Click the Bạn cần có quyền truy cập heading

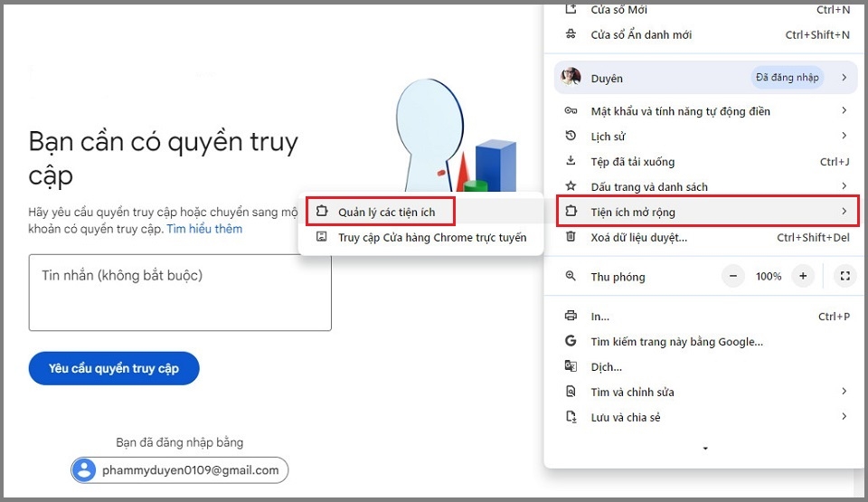pos(164,158)
